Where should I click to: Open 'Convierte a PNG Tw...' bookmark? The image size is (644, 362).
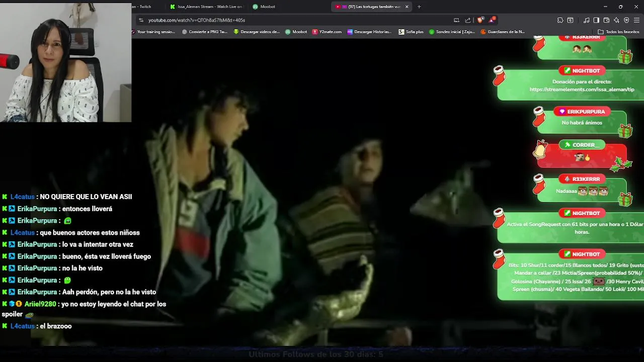[205, 32]
